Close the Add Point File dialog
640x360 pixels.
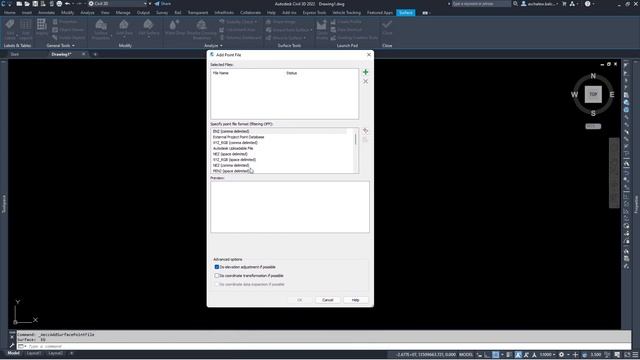click(x=369, y=54)
